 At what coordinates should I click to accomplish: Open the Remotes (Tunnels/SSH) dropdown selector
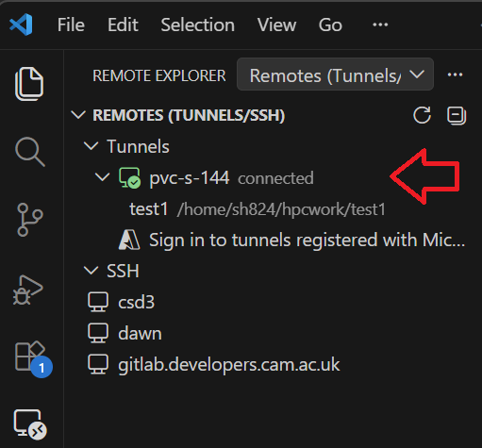[x=335, y=75]
